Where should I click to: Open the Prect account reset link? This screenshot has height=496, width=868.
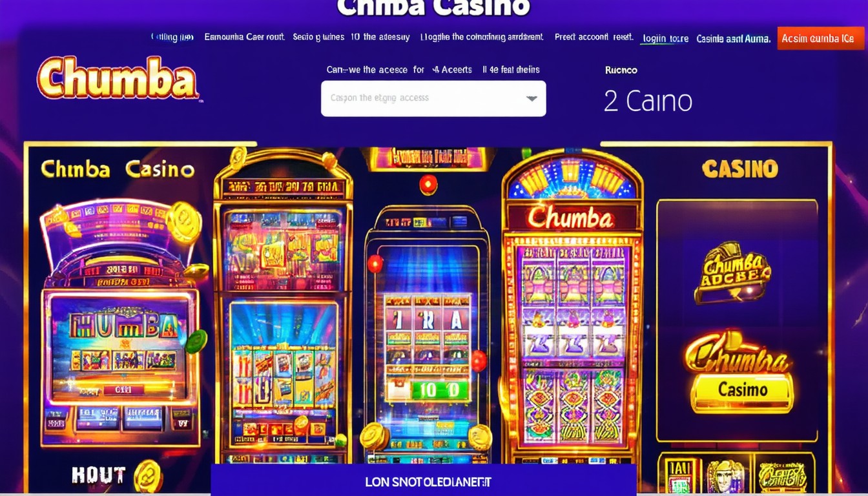point(594,37)
